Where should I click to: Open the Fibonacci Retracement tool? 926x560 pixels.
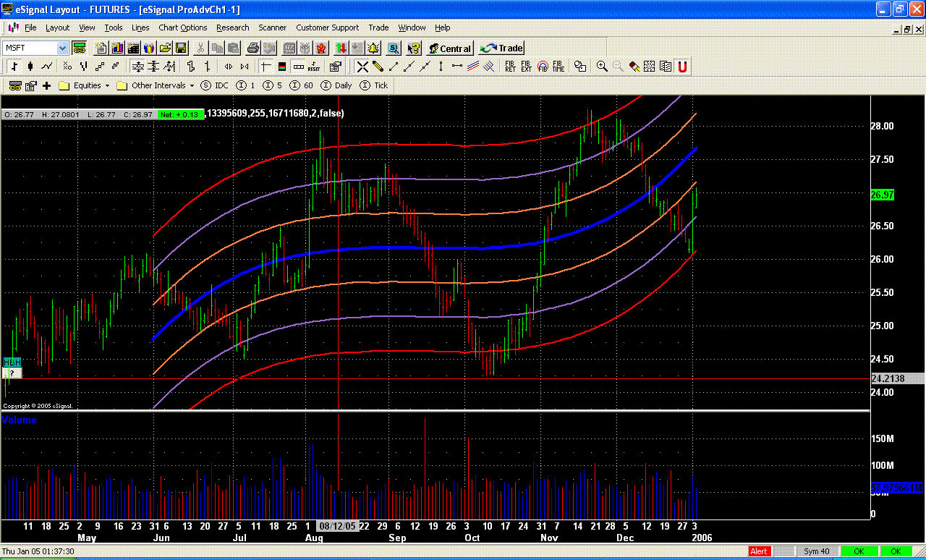[510, 66]
